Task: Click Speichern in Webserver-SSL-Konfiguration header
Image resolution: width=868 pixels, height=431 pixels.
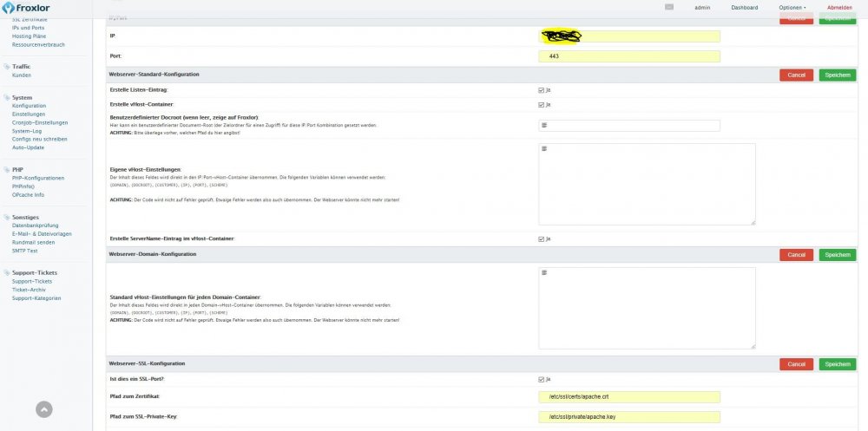Action: click(x=837, y=364)
